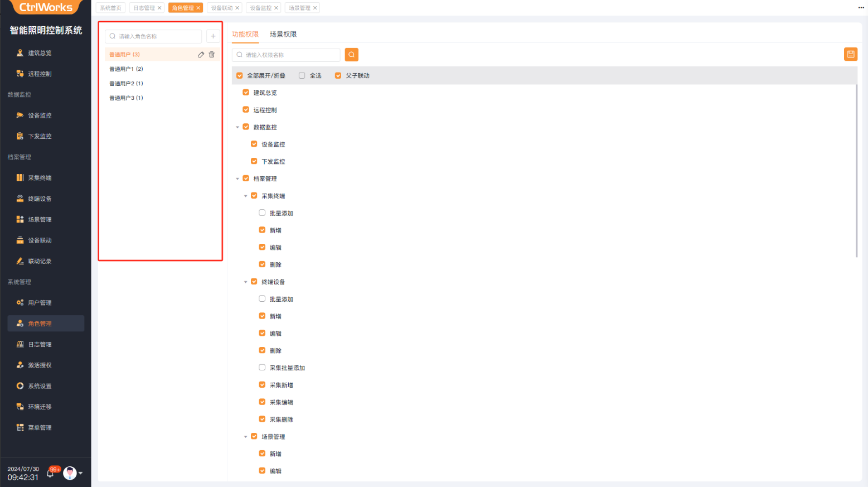This screenshot has width=868, height=487.
Task: Collapse the 数据监控 tree node
Action: 237,127
